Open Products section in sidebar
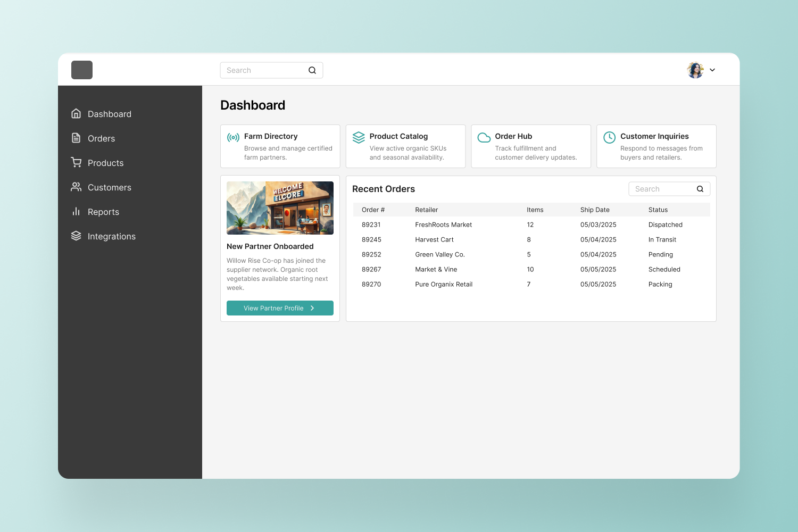The image size is (798, 532). click(106, 163)
